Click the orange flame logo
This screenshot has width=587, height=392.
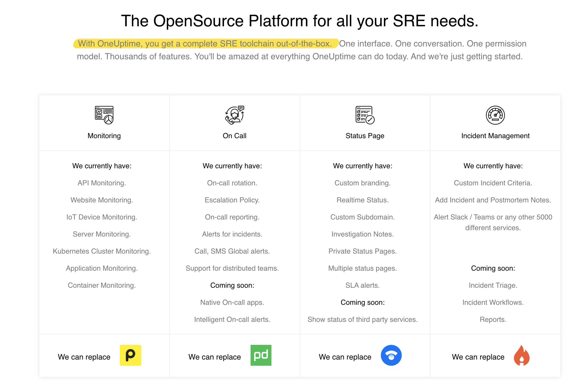pos(522,356)
